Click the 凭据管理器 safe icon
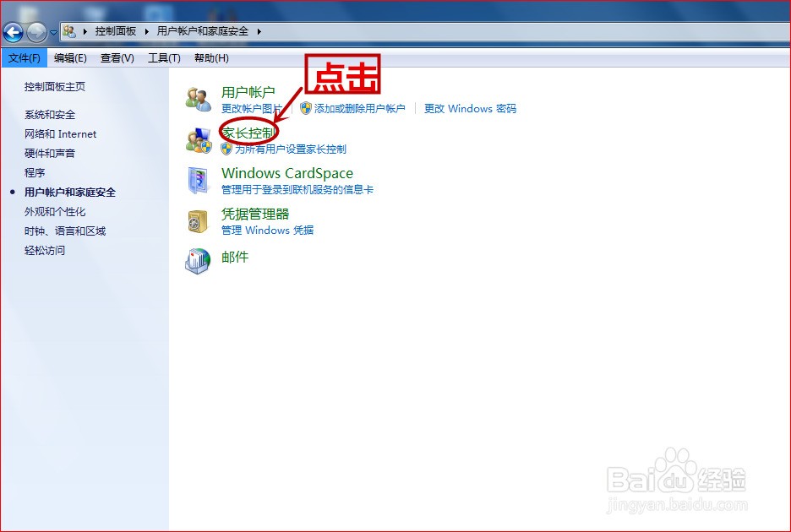The image size is (791, 532). tap(198, 221)
